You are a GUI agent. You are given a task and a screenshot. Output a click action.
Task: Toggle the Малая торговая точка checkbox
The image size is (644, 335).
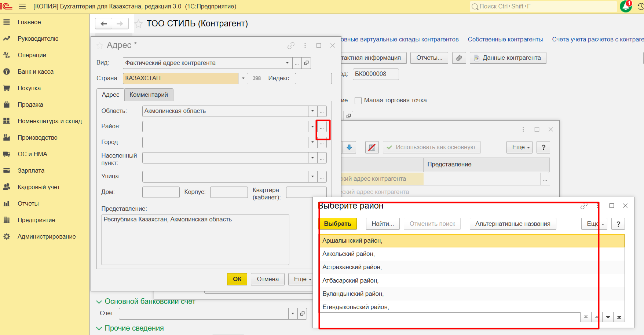(x=358, y=100)
